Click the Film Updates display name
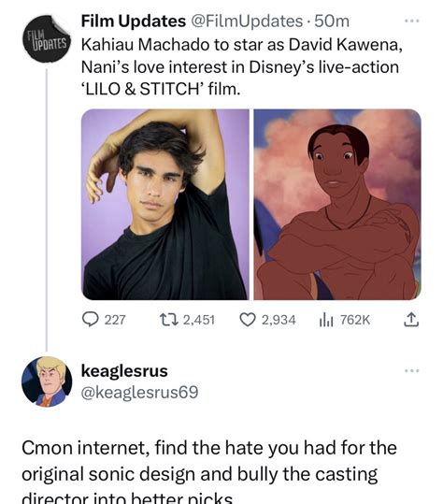Screen dimensions: 443x504 134,22
